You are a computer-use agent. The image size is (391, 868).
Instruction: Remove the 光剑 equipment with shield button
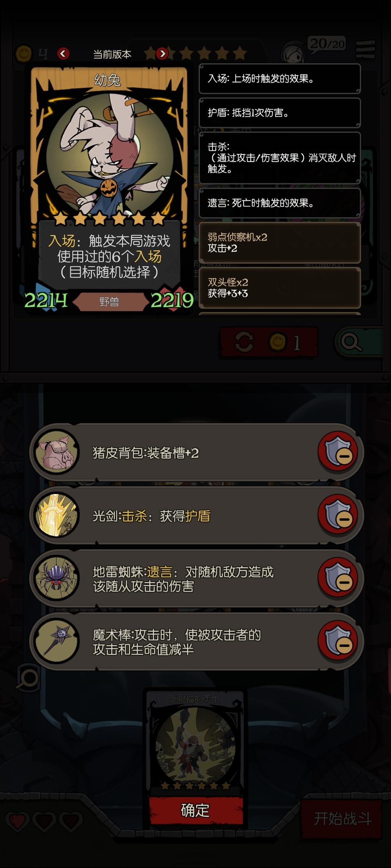(338, 515)
